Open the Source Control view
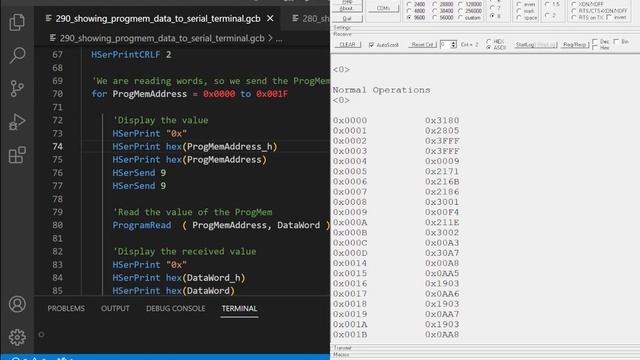640x360 pixels. tap(17, 88)
